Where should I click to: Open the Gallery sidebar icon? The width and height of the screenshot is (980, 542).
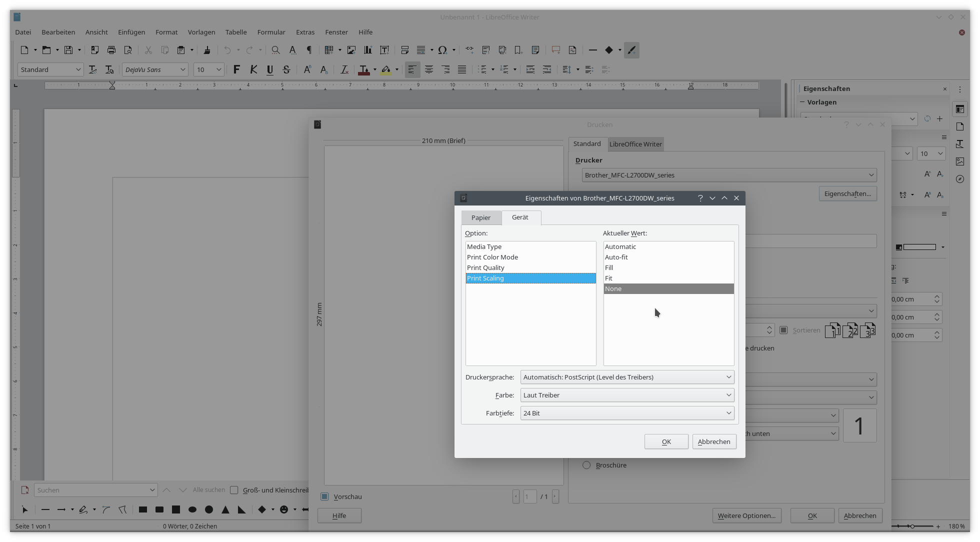point(960,161)
